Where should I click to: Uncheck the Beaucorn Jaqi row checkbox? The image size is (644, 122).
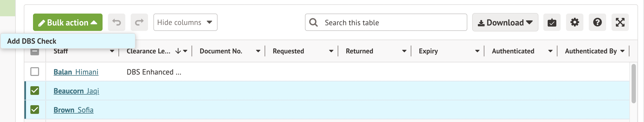[35, 91]
